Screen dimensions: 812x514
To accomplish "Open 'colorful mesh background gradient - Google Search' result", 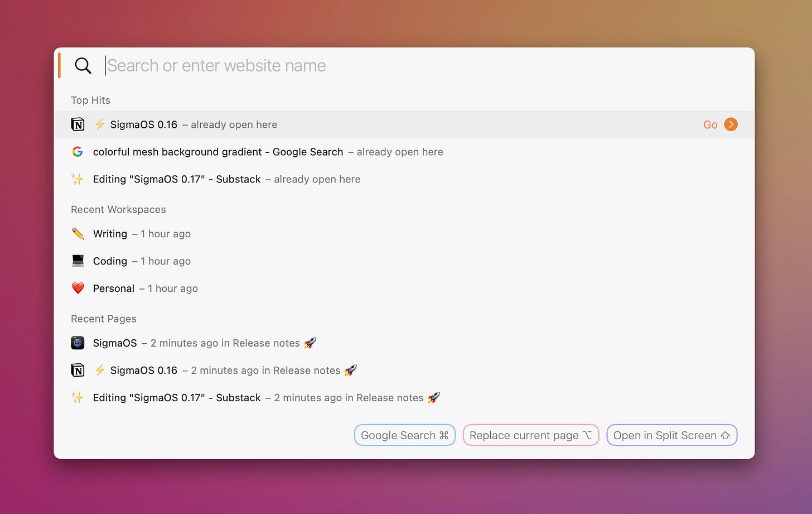I will pos(404,152).
